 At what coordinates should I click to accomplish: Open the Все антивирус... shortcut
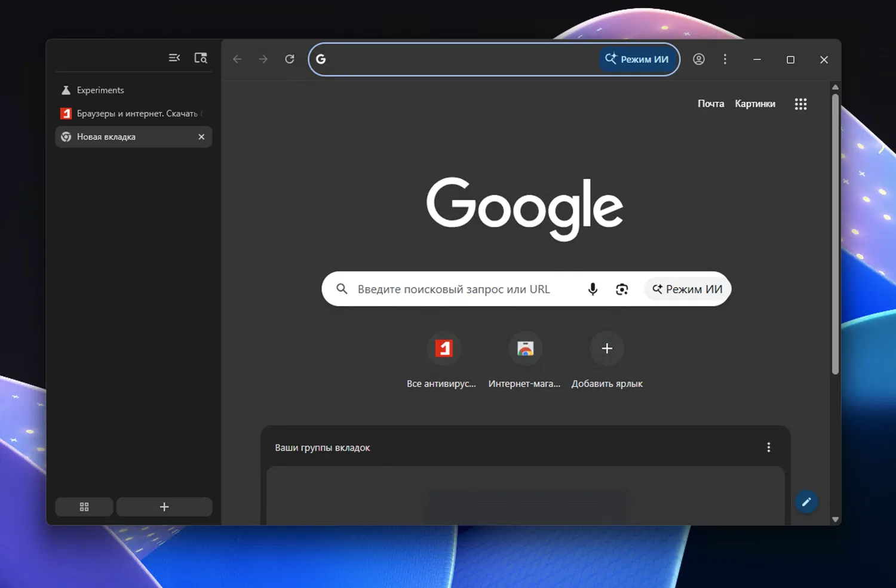click(443, 361)
